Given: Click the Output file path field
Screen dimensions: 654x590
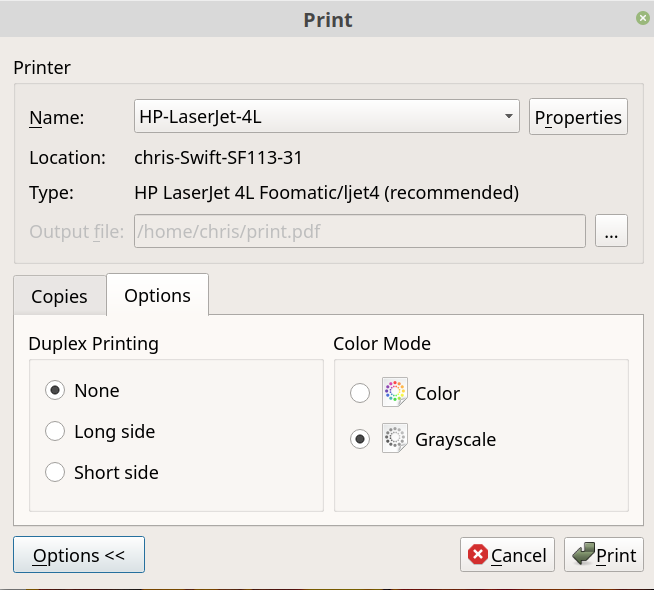Looking at the screenshot, I should tap(359, 232).
